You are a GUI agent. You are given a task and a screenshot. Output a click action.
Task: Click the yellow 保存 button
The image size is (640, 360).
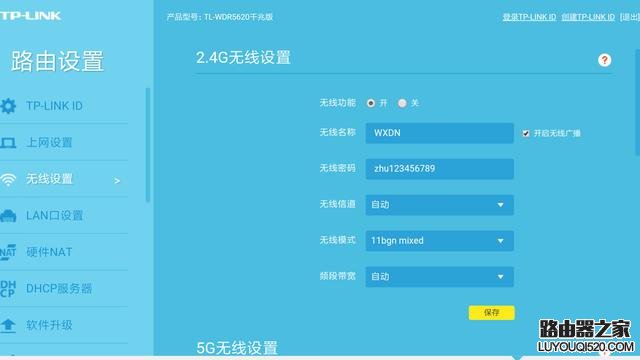(x=491, y=313)
